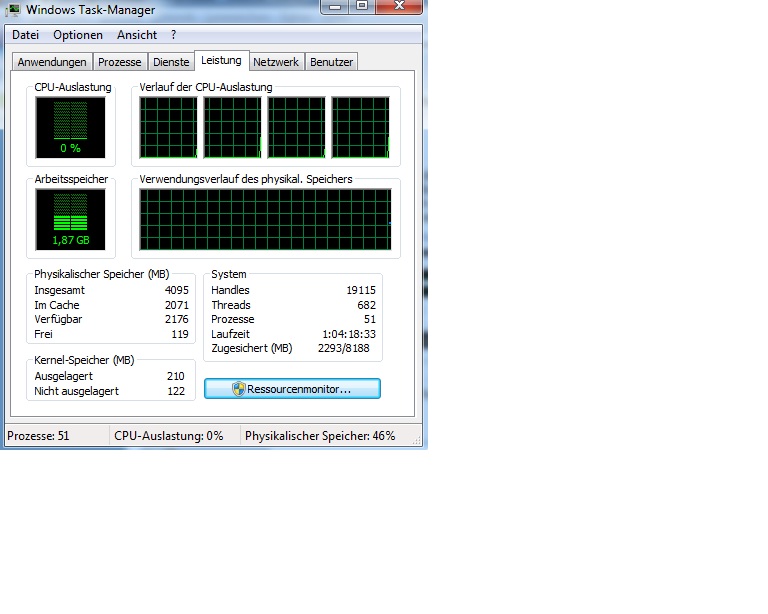This screenshot has height=614, width=768.
Task: Click the Prozesse value 51 in System
Action: [370, 319]
